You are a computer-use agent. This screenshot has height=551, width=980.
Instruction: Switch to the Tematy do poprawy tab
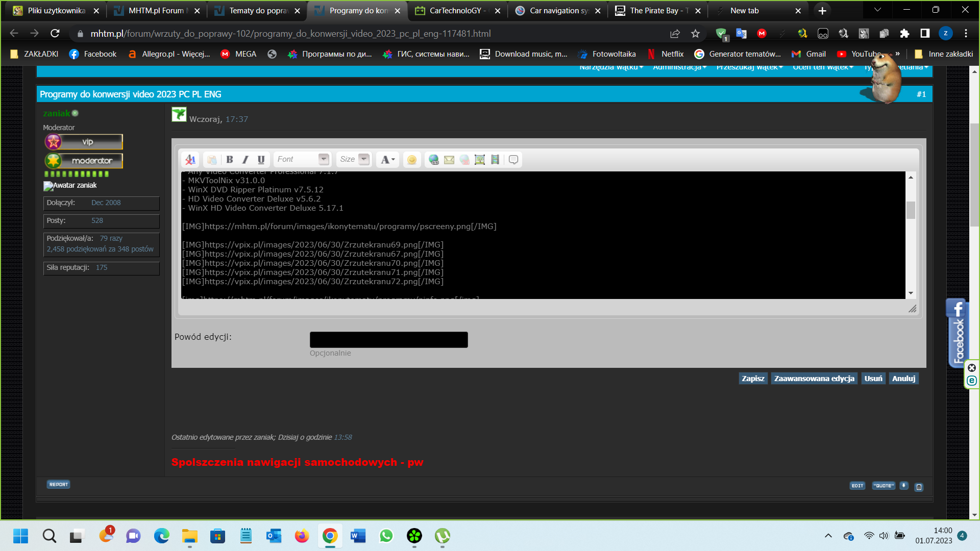(x=256, y=11)
